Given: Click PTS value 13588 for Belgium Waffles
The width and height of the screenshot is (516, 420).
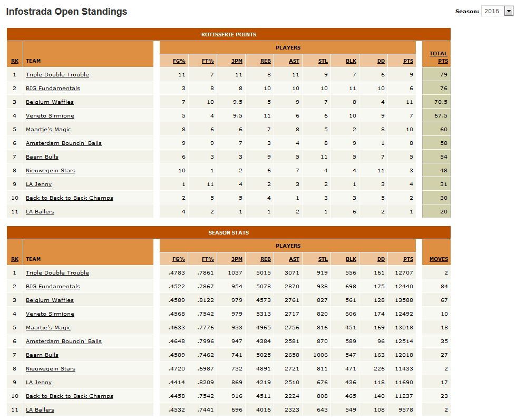Looking at the screenshot, I should point(404,300).
